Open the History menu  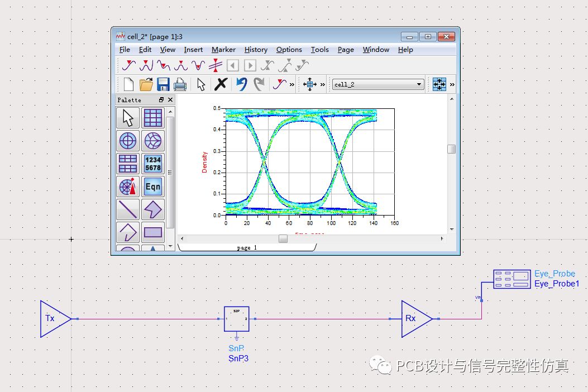pyautogui.click(x=256, y=50)
